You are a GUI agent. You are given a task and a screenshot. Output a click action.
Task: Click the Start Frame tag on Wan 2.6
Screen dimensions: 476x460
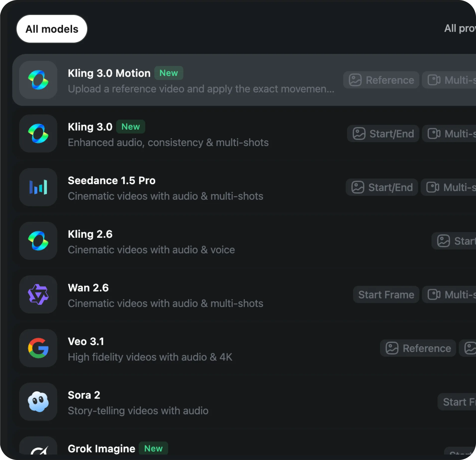[386, 295]
